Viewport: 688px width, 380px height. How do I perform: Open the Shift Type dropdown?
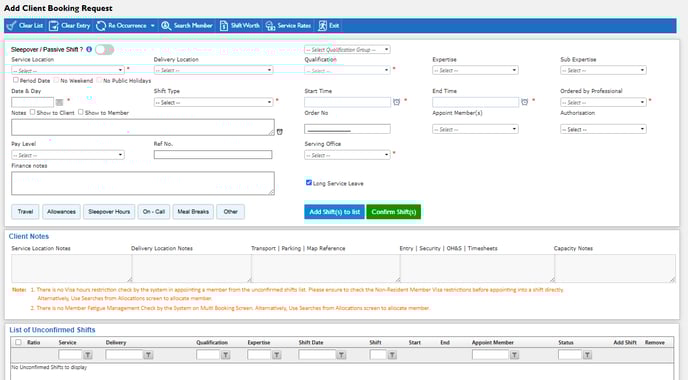214,102
